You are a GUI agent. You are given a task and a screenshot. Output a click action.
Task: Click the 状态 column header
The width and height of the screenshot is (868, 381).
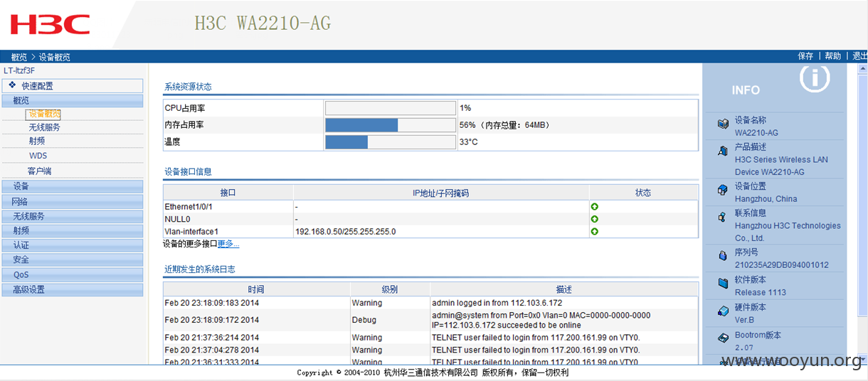(x=643, y=193)
